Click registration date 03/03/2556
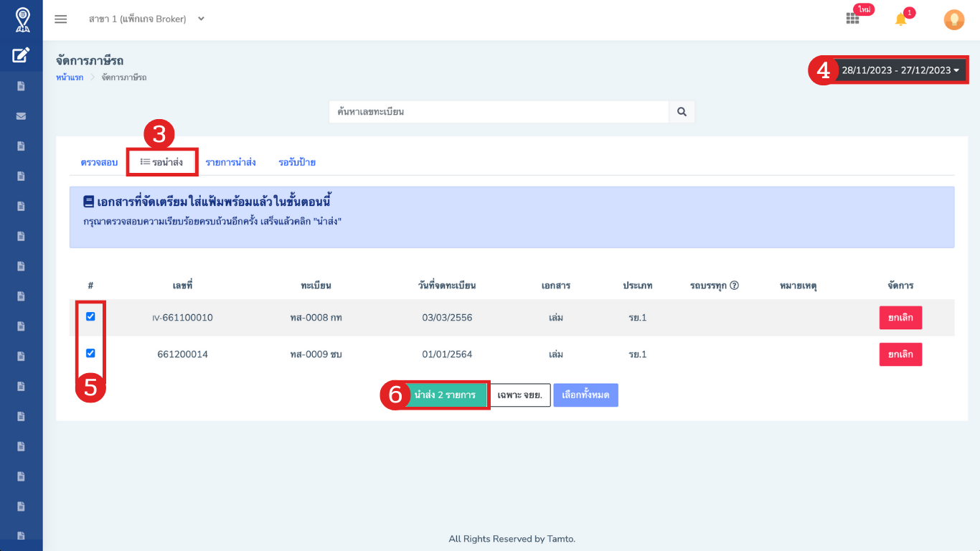Viewport: 980px width, 551px height. 447,318
